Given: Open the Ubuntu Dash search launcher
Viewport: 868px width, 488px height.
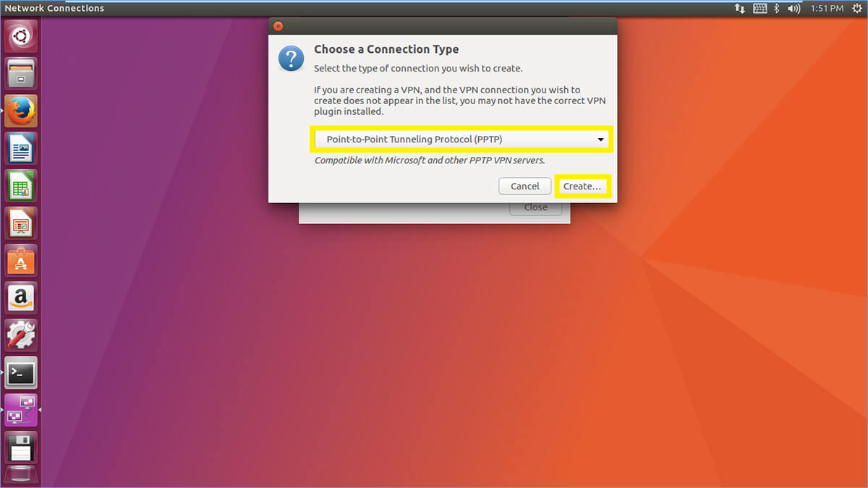Looking at the screenshot, I should (x=21, y=35).
